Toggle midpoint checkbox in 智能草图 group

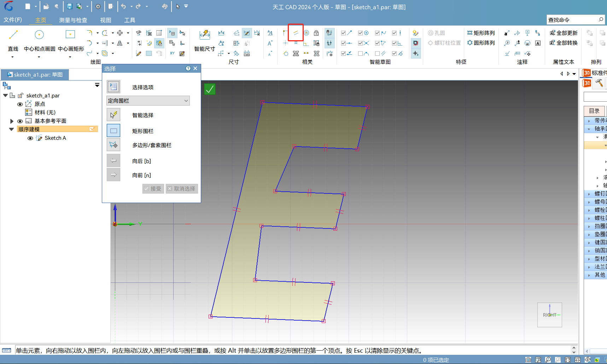coord(343,43)
